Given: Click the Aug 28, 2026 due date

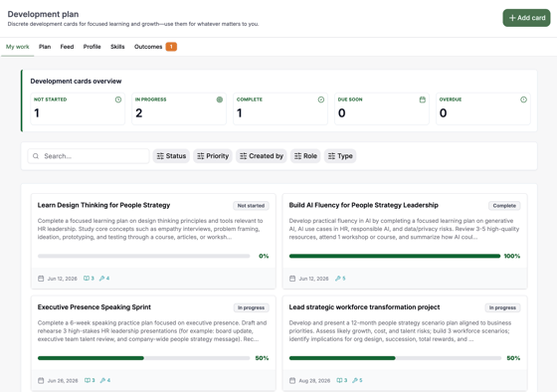Looking at the screenshot, I should 314,381.
